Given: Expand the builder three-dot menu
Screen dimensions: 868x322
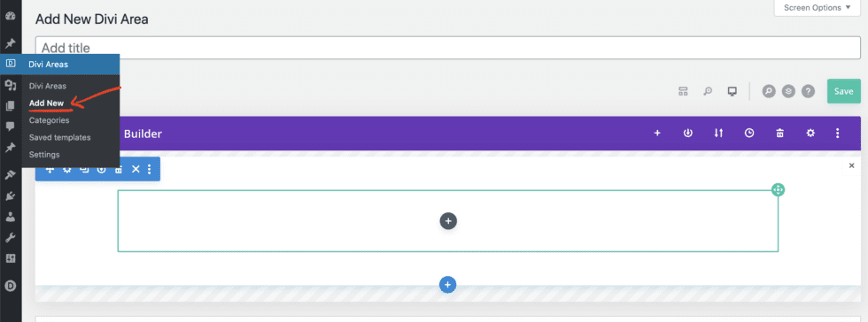Looking at the screenshot, I should tap(838, 133).
